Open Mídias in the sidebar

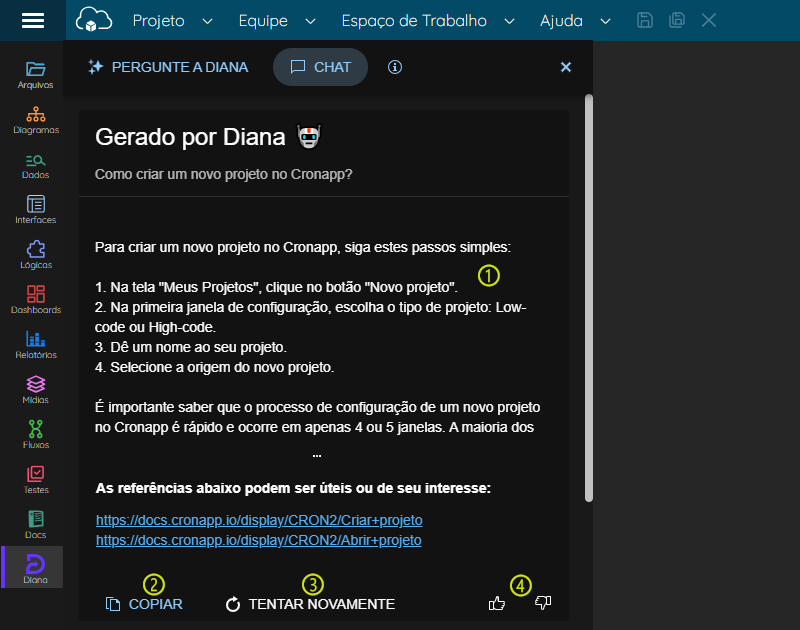(x=35, y=390)
